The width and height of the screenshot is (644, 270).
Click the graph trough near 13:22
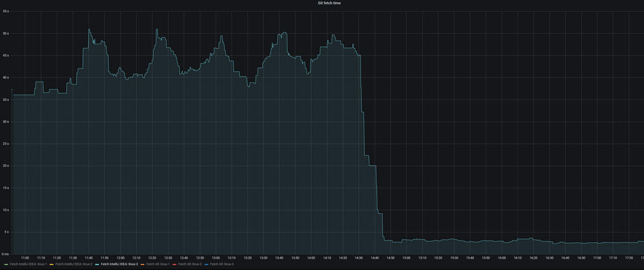pyautogui.click(x=251, y=85)
